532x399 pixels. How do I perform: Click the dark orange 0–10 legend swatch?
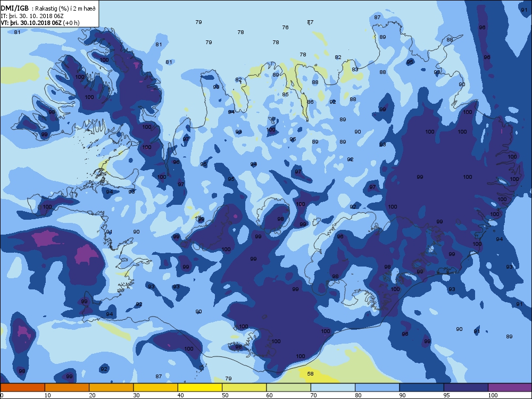coord(22,387)
